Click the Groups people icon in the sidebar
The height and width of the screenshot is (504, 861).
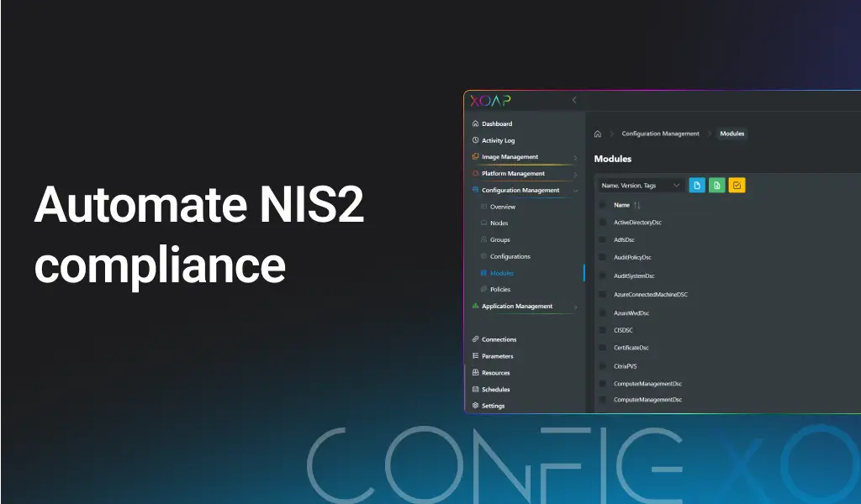click(x=486, y=239)
